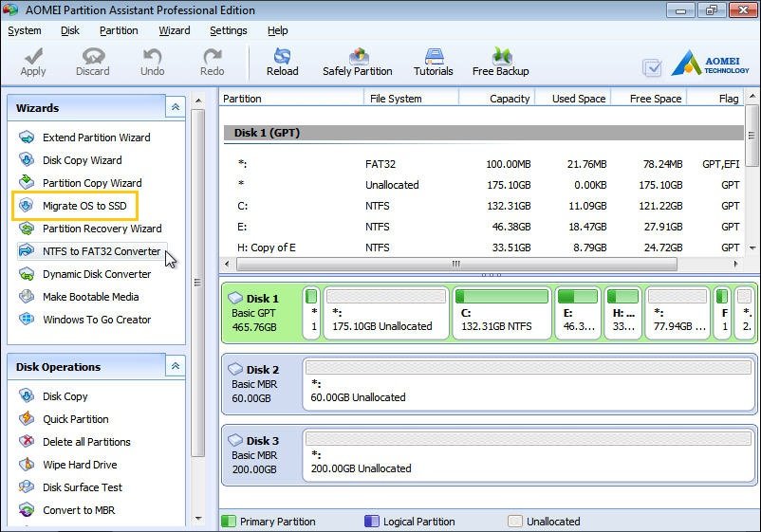Select the 175.10GB Unallocated list row

[483, 185]
